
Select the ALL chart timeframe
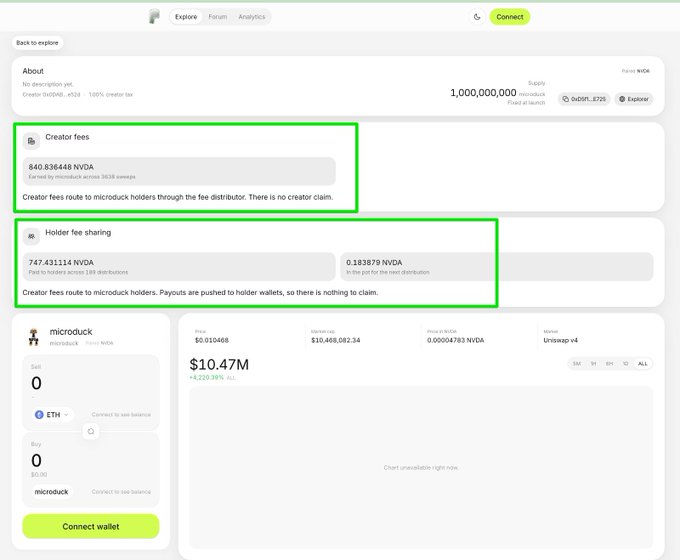click(x=642, y=364)
